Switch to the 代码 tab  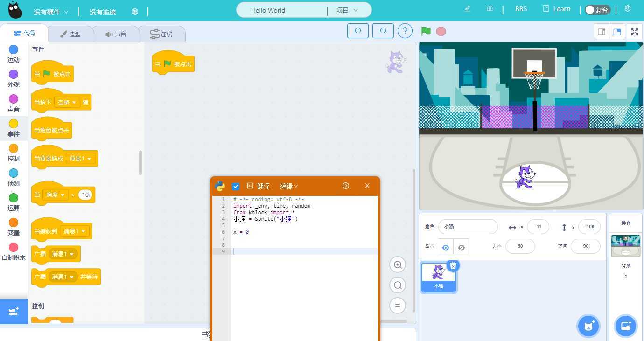tap(24, 33)
